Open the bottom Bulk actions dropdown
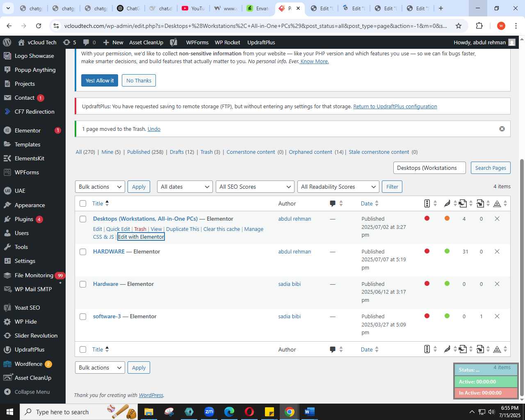 [x=100, y=367]
